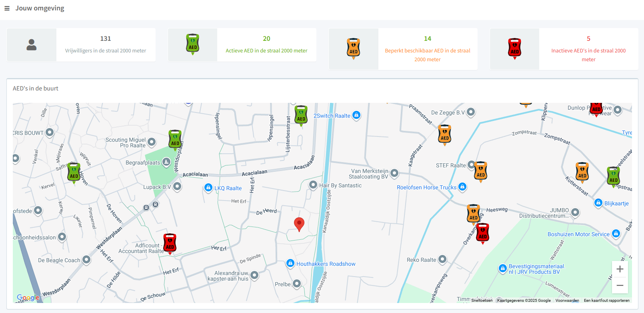Select the orange AED marker near STEF Raalte
Screen dimensions: 644x313
(x=481, y=171)
